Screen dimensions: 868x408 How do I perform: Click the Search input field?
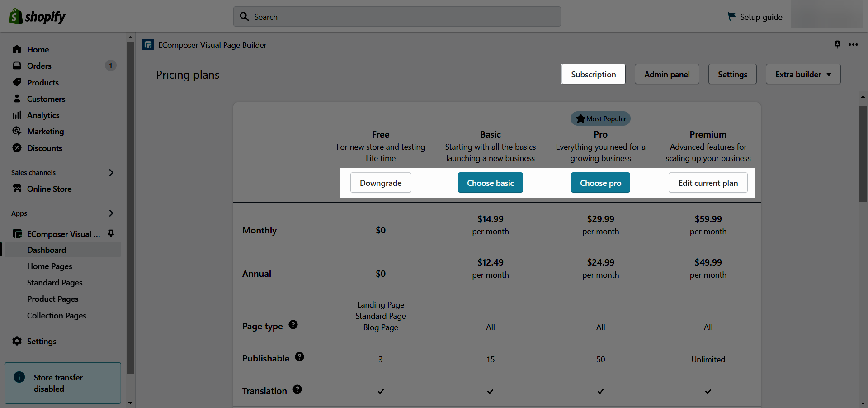(x=397, y=17)
